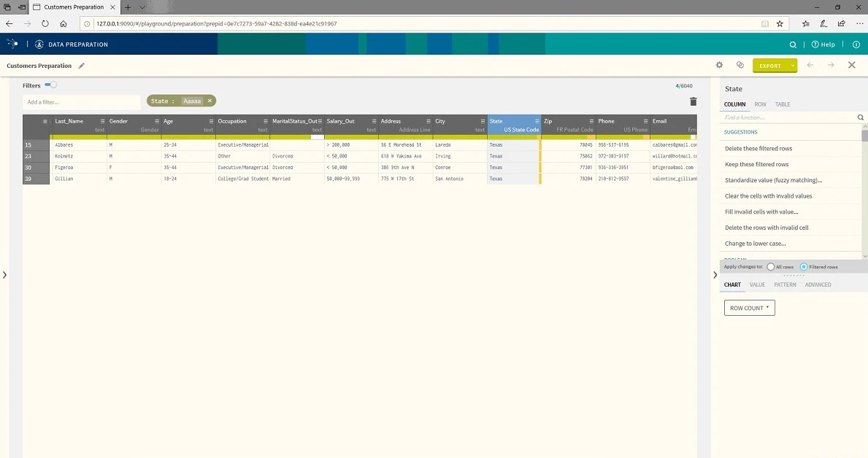This screenshot has height=458, width=868.
Task: Collapse the right functions panel
Action: [x=715, y=275]
